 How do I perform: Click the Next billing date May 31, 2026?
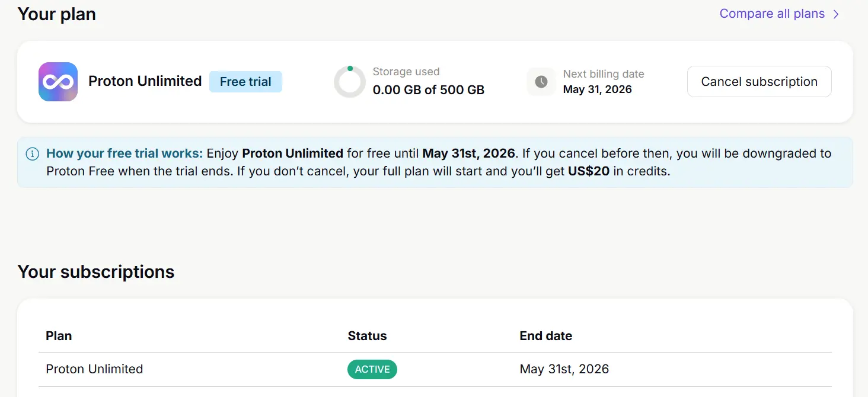(598, 89)
